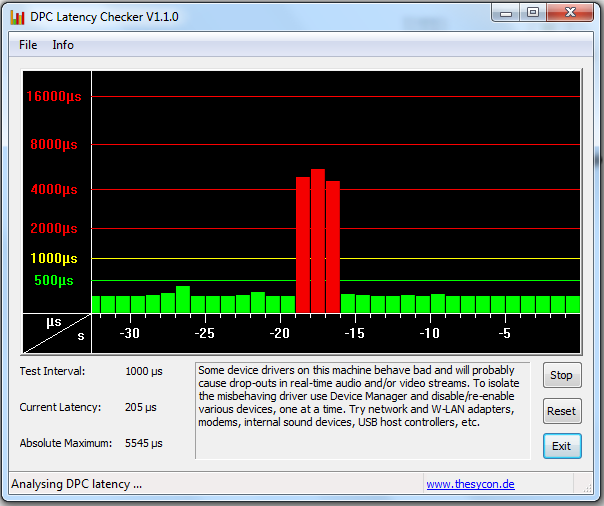
Task: Minimize the DPC Latency Checker window
Action: [x=507, y=12]
